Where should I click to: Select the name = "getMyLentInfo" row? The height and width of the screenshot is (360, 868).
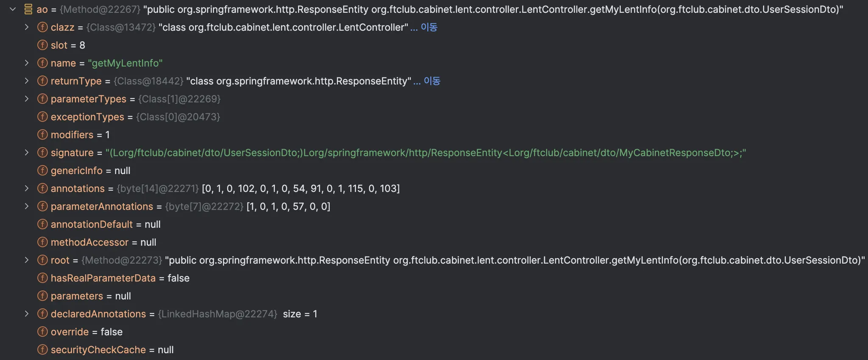434,63
